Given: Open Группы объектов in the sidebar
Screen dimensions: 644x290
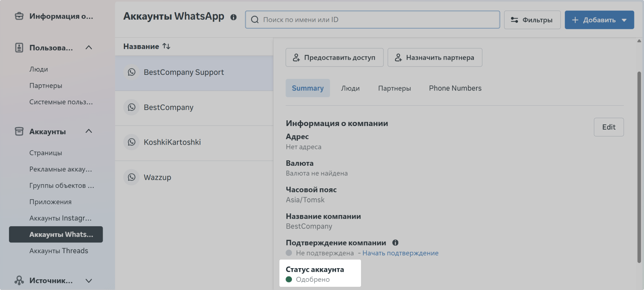Looking at the screenshot, I should (62, 185).
